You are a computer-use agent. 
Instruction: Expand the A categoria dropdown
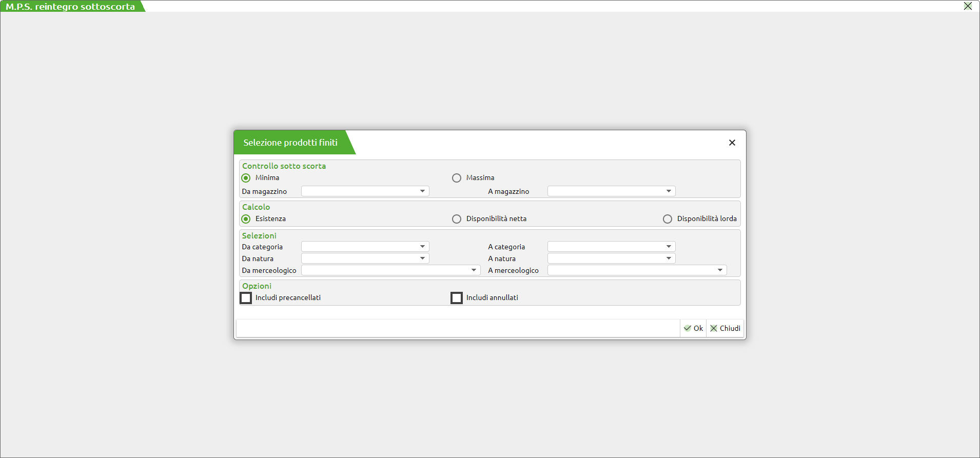tap(669, 247)
